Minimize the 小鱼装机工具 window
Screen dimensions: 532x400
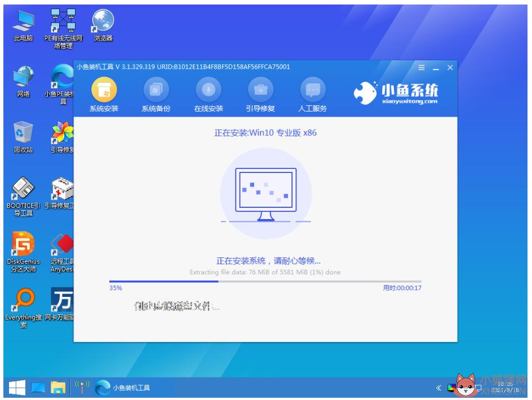[436, 68]
